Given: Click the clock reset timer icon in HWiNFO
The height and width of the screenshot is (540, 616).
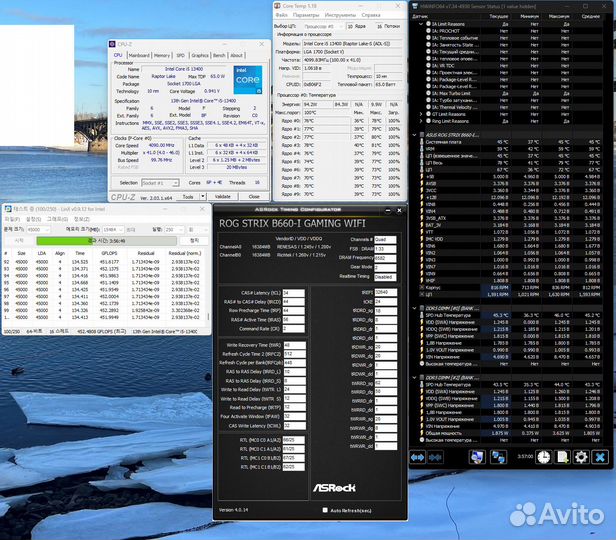Looking at the screenshot, I should tap(544, 457).
